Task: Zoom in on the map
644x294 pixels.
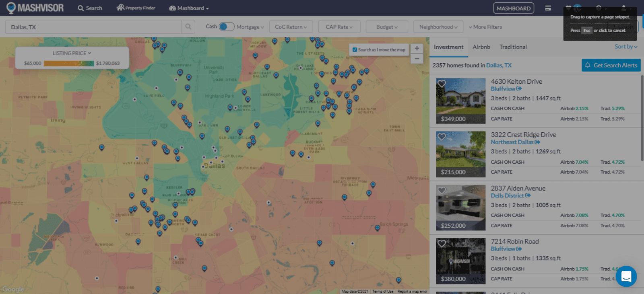Action: click(x=417, y=48)
